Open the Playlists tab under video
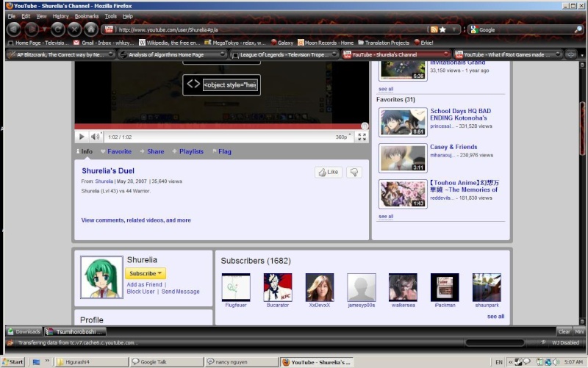The image size is (588, 368). (x=187, y=151)
